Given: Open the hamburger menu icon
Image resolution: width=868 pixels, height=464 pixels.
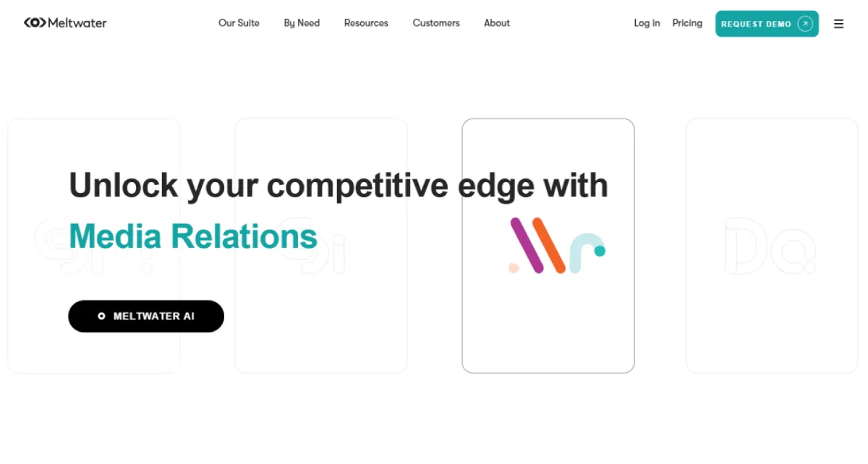Looking at the screenshot, I should pyautogui.click(x=838, y=24).
